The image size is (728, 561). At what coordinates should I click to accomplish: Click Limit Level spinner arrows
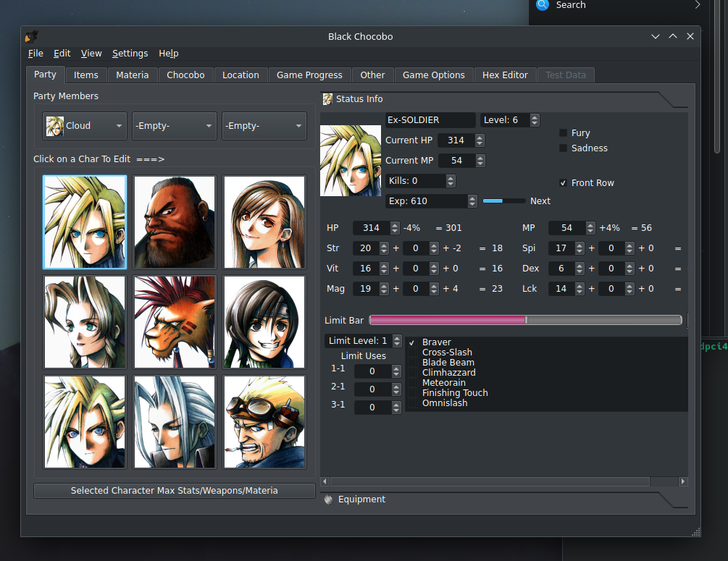tap(396, 341)
